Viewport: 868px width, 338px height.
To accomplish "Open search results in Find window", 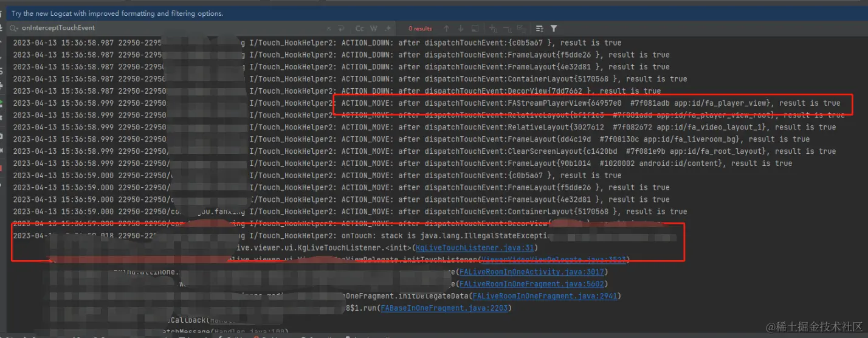I will coord(475,29).
